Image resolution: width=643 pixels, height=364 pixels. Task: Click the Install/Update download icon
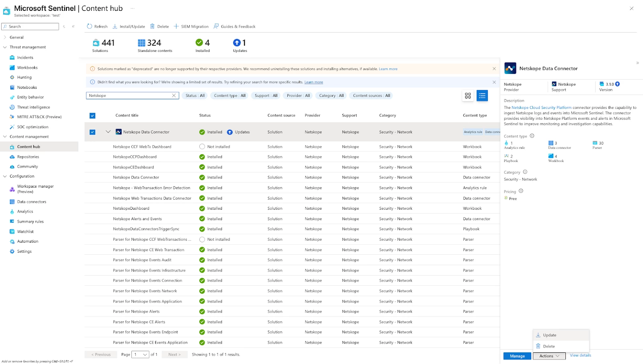pyautogui.click(x=115, y=27)
